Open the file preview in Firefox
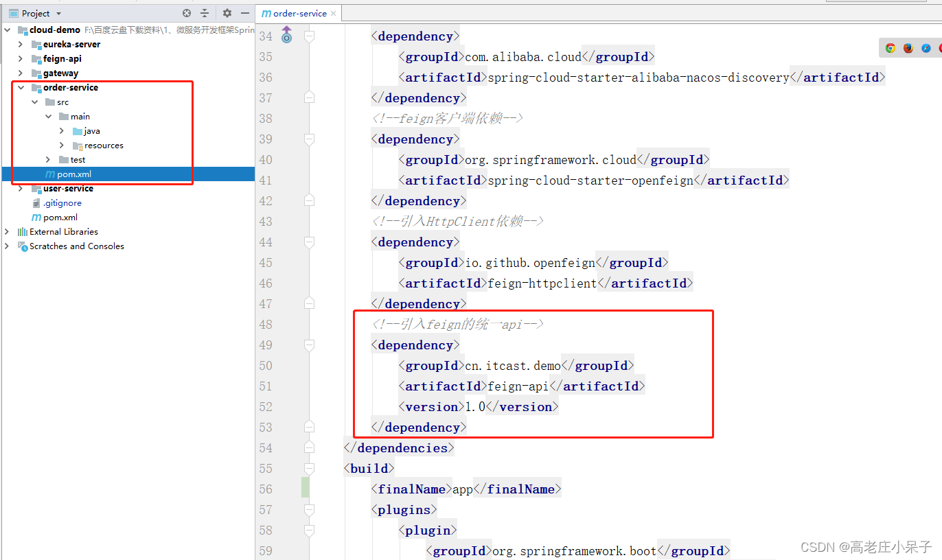 coord(908,48)
